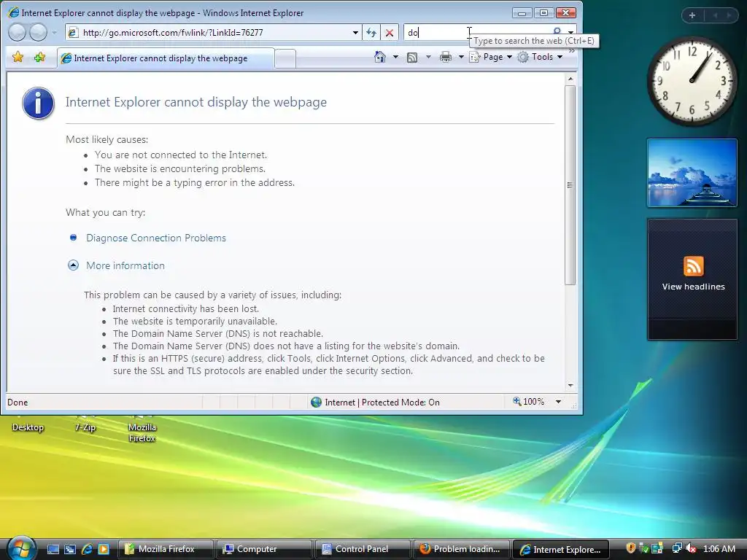This screenshot has width=747, height=560.
Task: Click 'Diagnose Connection Problems' link
Action: pyautogui.click(x=156, y=238)
